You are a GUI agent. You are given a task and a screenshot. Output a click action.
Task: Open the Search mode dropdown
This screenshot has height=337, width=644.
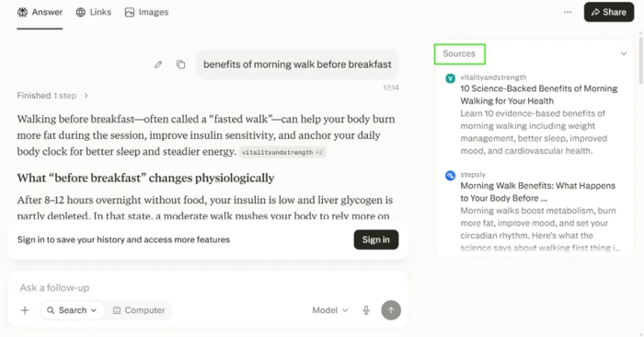pos(73,310)
